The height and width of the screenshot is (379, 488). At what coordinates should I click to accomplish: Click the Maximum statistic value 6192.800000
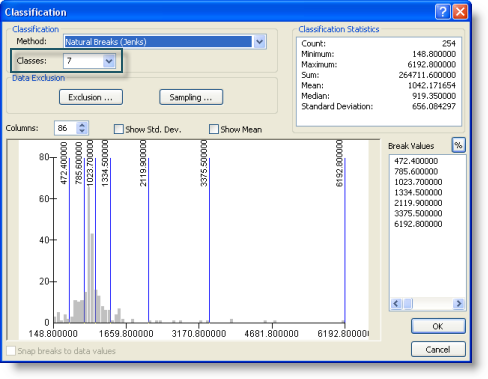tap(432, 64)
